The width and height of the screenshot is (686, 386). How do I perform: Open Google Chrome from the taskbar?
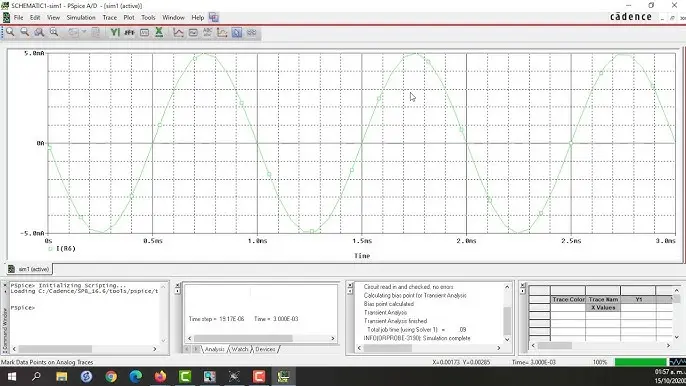coord(111,376)
